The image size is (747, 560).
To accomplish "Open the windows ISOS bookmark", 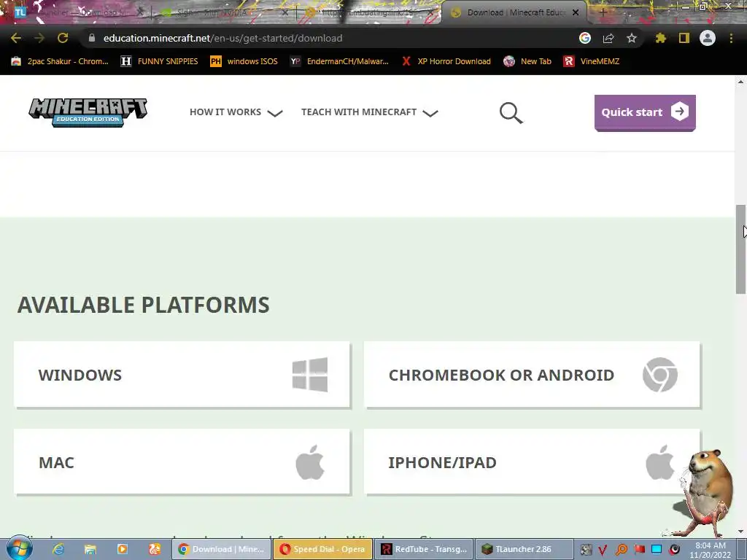I will click(244, 61).
